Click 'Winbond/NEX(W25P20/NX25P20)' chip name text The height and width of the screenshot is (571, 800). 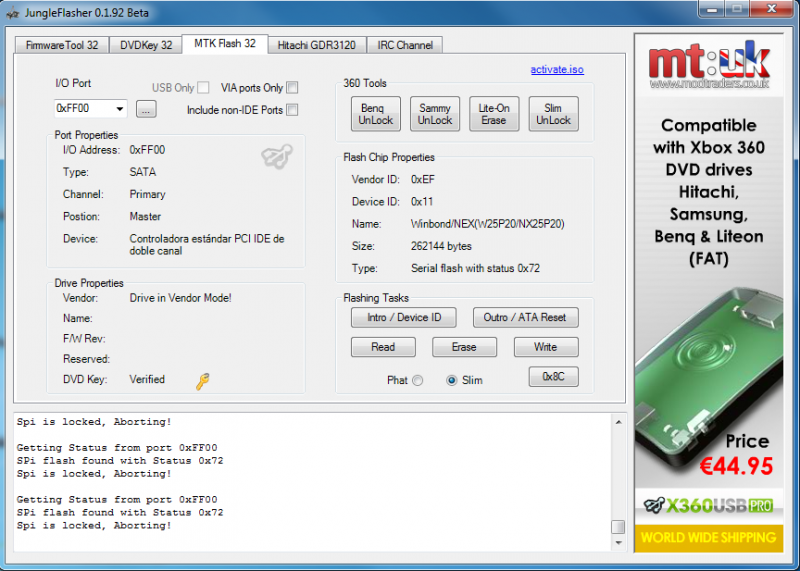[x=488, y=224]
